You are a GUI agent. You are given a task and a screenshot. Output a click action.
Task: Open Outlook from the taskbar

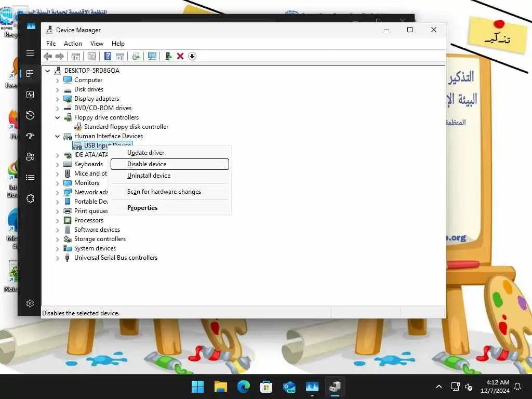[289, 387]
